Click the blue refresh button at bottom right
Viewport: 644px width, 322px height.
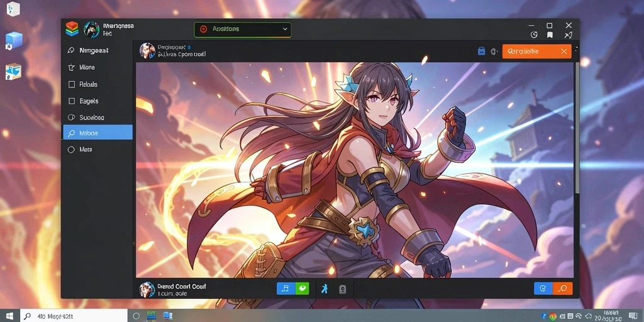point(543,289)
